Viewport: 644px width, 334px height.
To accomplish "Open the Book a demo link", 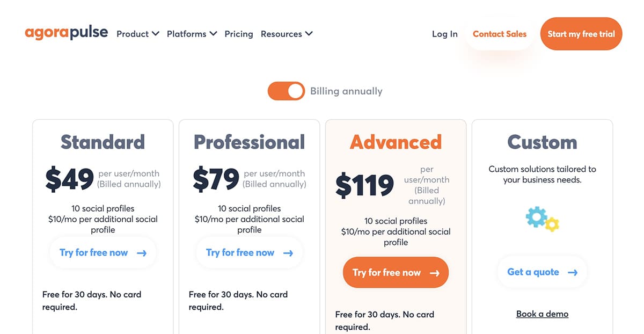I will [542, 314].
